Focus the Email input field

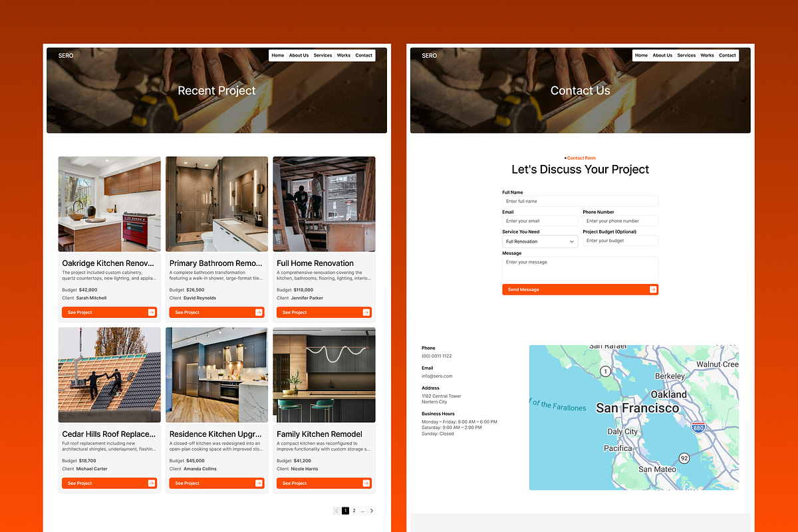(x=540, y=221)
